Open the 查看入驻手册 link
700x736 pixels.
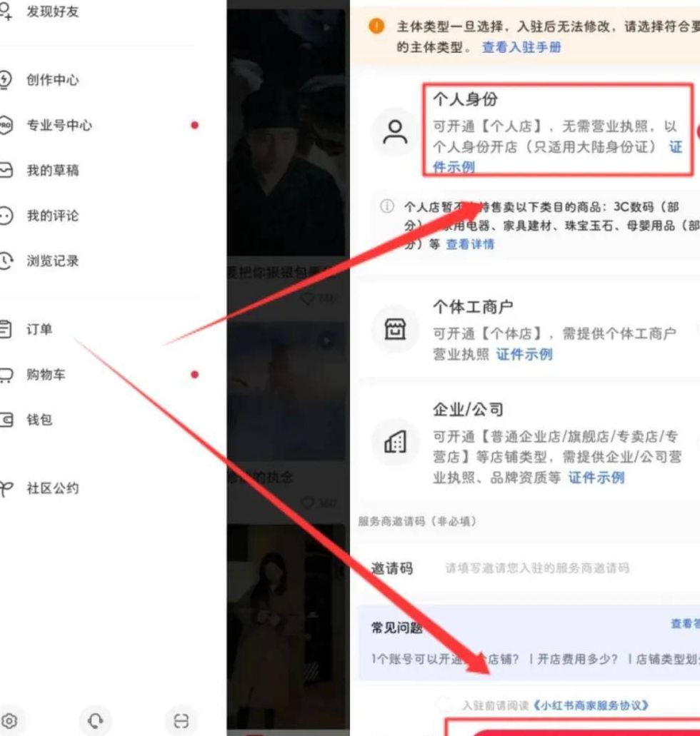(x=521, y=47)
